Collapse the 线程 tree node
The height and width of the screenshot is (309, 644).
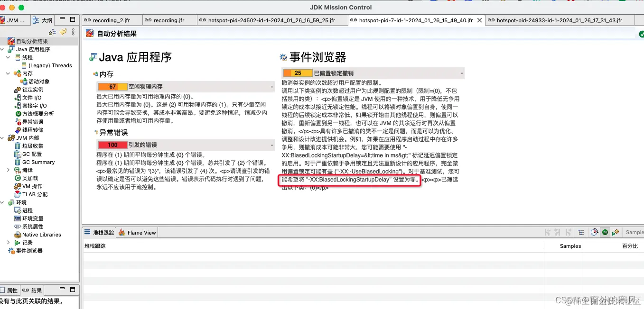tap(8, 57)
